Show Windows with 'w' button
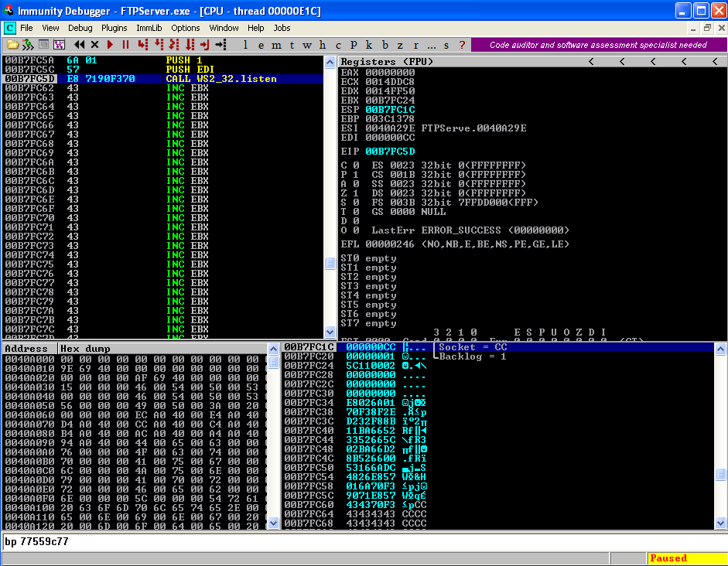The image size is (728, 566). pos(307,45)
